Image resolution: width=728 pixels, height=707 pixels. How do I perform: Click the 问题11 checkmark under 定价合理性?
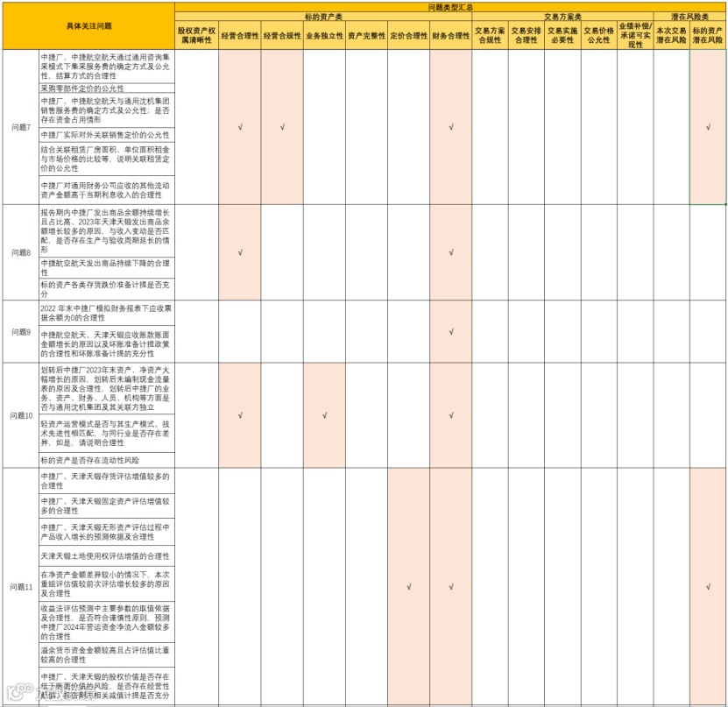click(409, 587)
